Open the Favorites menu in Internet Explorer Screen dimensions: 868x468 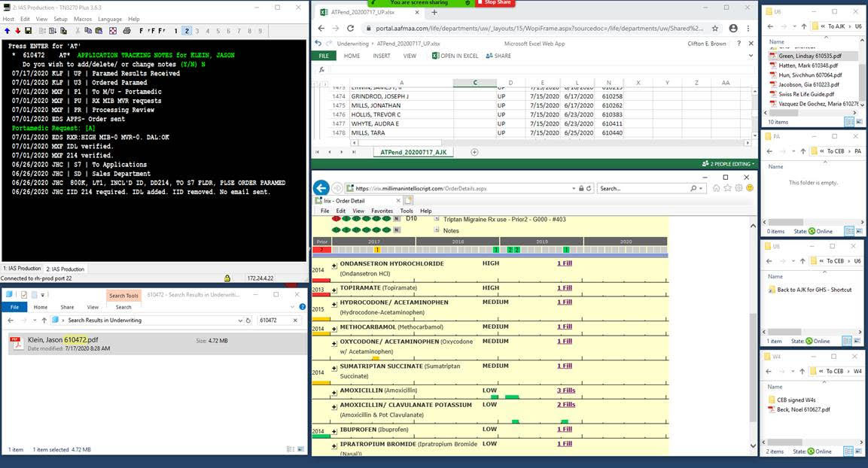[x=382, y=211]
